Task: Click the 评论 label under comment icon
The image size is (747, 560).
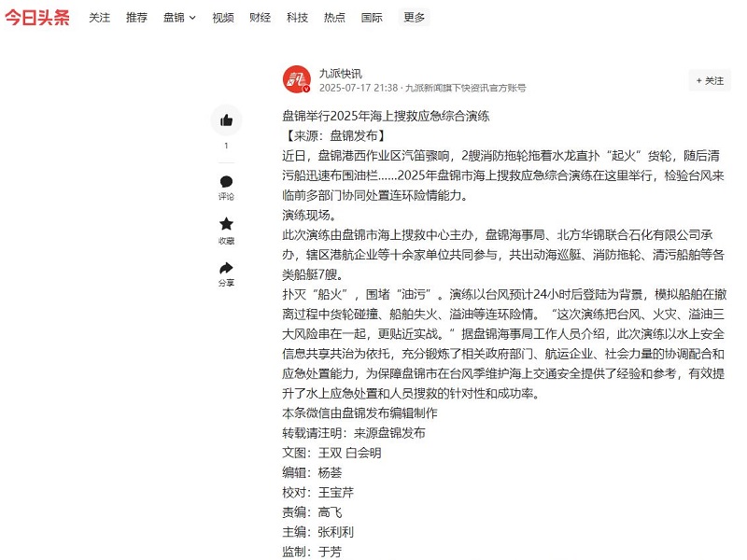Action: (226, 197)
